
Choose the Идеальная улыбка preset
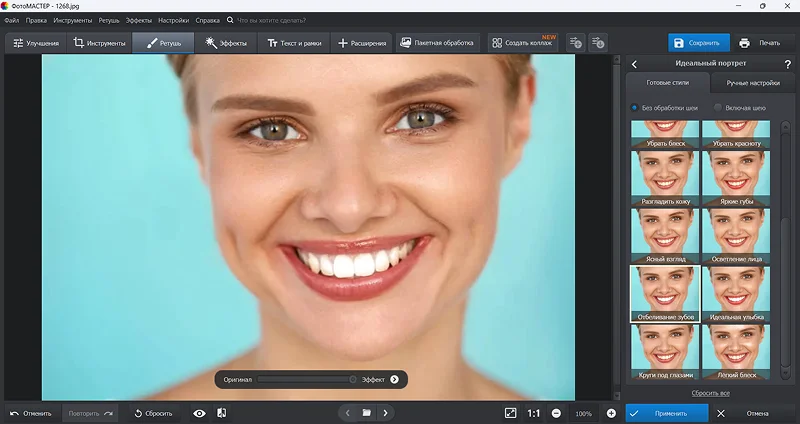[x=736, y=294]
